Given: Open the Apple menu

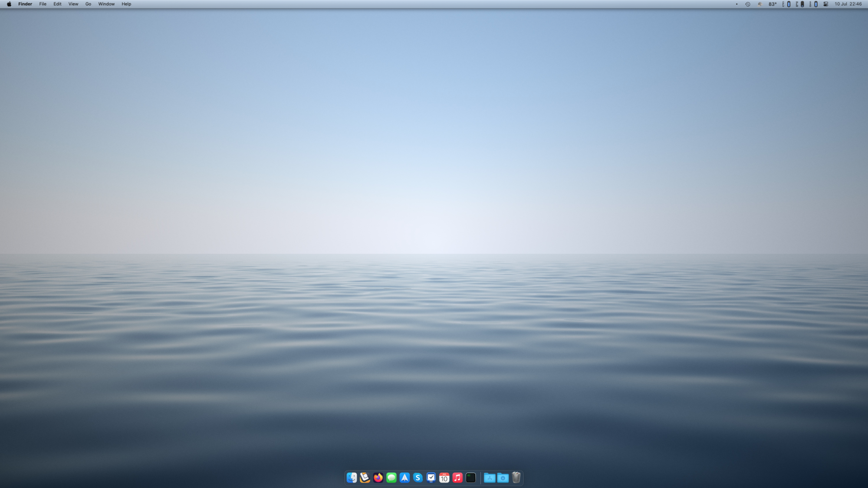Looking at the screenshot, I should pos(9,4).
